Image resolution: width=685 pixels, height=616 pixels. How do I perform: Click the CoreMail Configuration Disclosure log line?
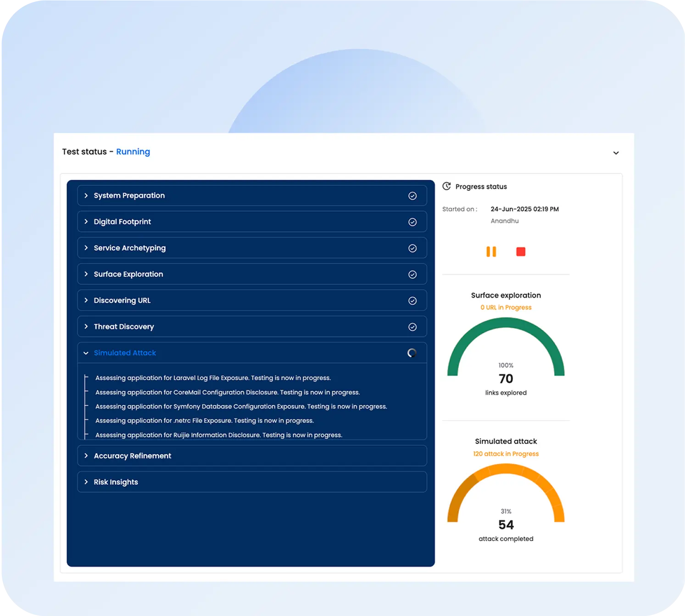228,392
